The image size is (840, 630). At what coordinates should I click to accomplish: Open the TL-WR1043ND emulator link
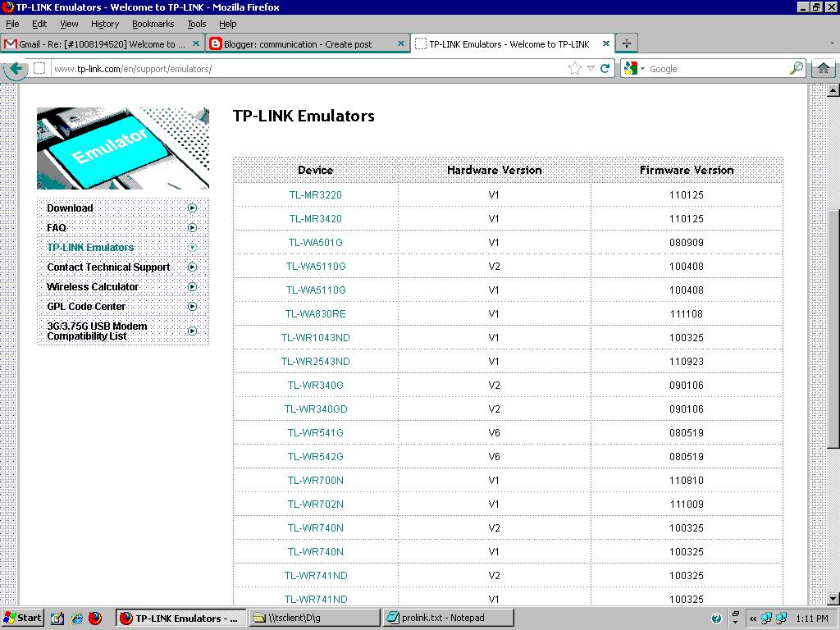316,337
